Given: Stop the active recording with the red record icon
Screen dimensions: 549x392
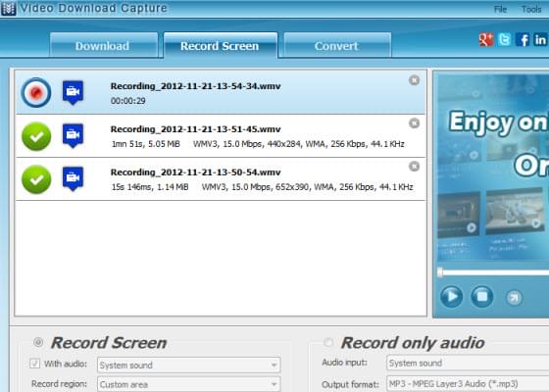Looking at the screenshot, I should coord(36,92).
